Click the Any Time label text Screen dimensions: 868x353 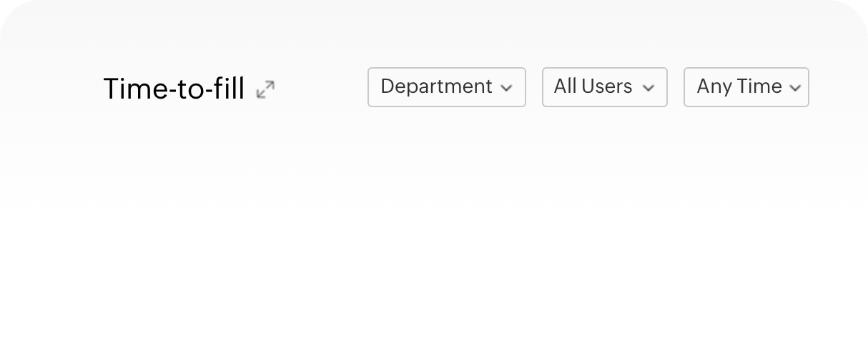(739, 86)
